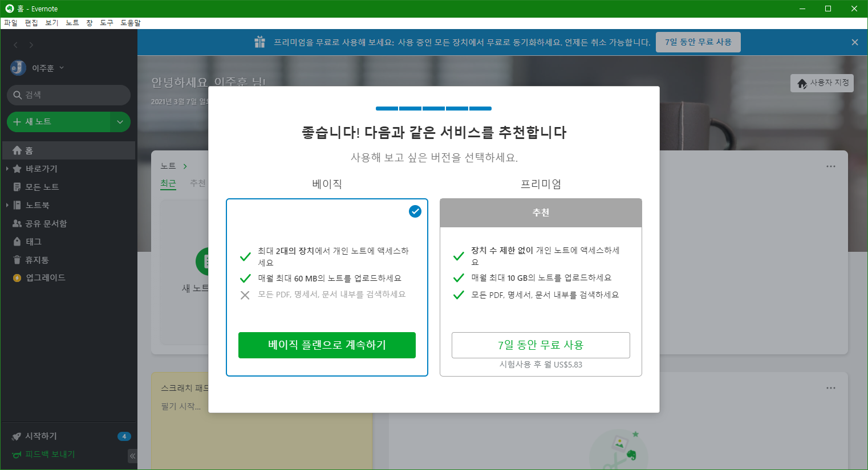Screen dimensions: 868x470
Task: Click the scratch pad 필기 시작... area
Action: click(181, 406)
